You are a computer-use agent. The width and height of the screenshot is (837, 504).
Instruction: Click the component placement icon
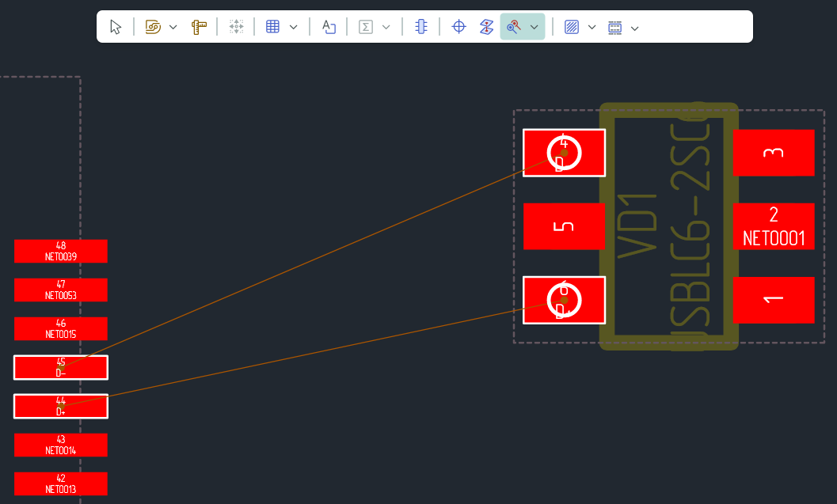click(x=420, y=27)
